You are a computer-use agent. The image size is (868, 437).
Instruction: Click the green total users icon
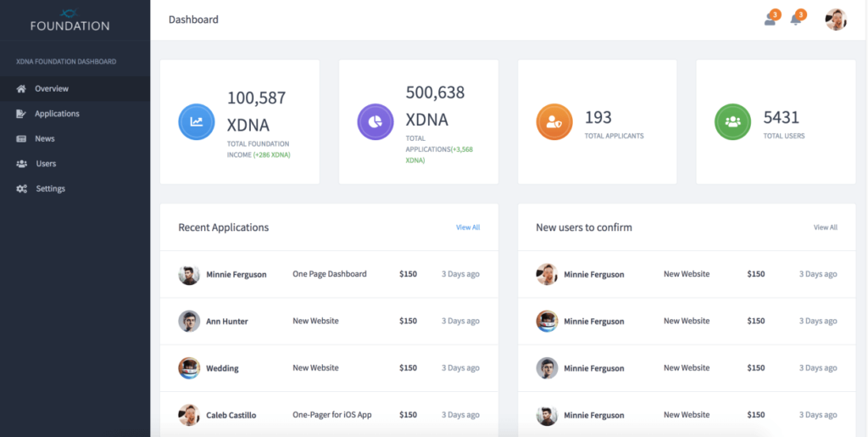point(732,122)
